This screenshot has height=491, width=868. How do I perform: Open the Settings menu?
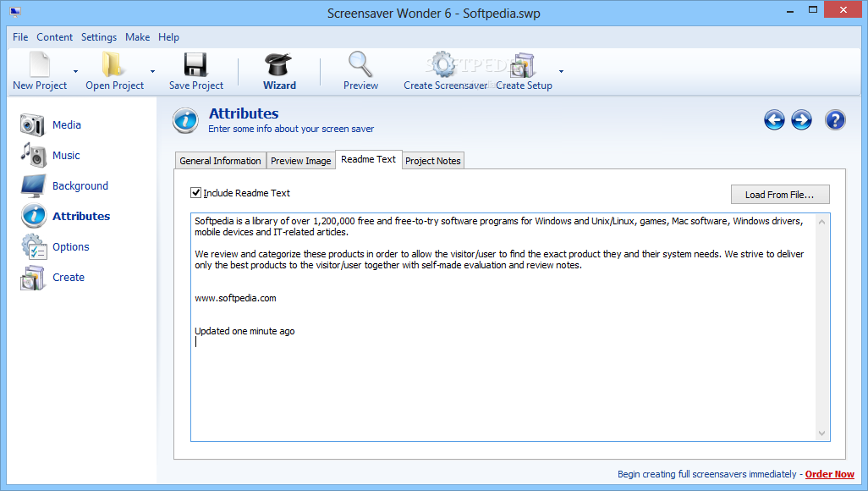pyautogui.click(x=98, y=37)
